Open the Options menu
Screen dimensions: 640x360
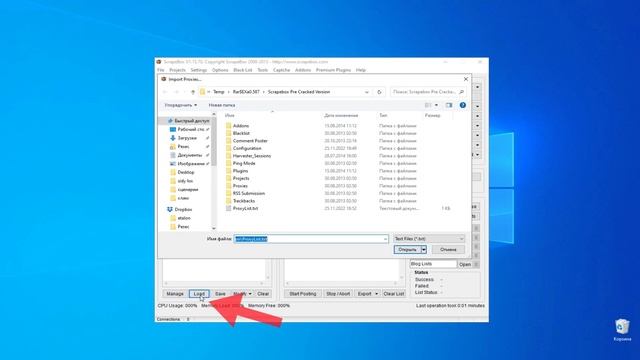point(220,70)
